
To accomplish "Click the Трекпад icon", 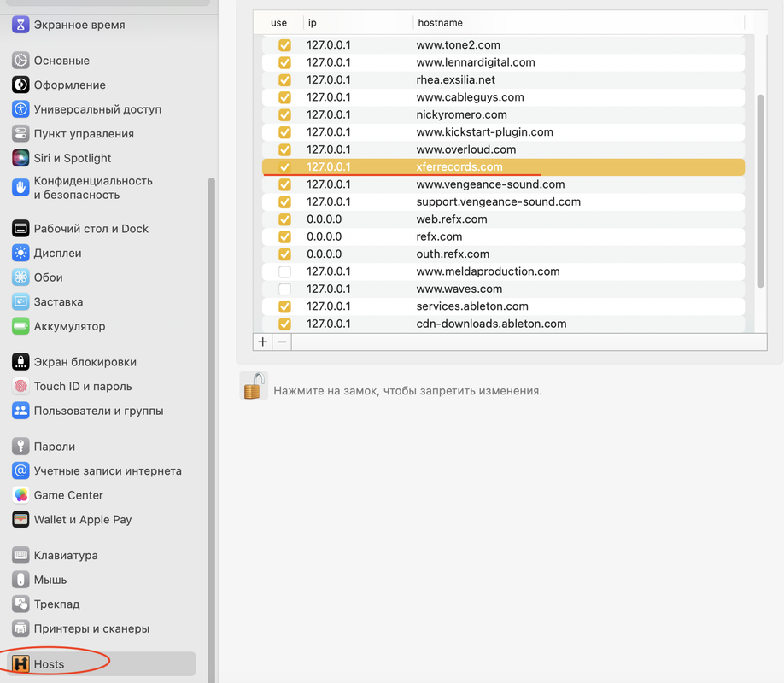I will point(20,604).
